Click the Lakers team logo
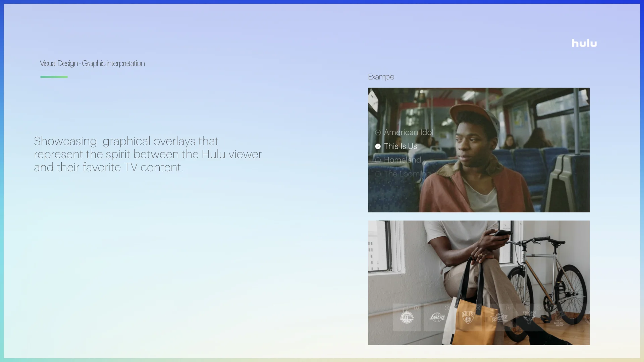 tap(437, 317)
